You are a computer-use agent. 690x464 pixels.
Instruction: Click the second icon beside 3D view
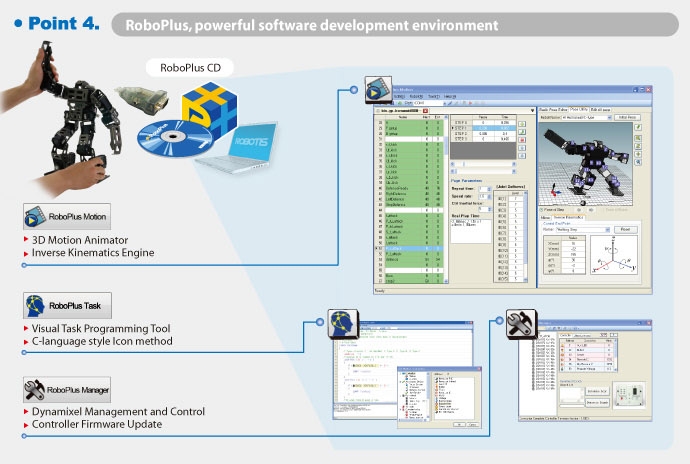(638, 138)
